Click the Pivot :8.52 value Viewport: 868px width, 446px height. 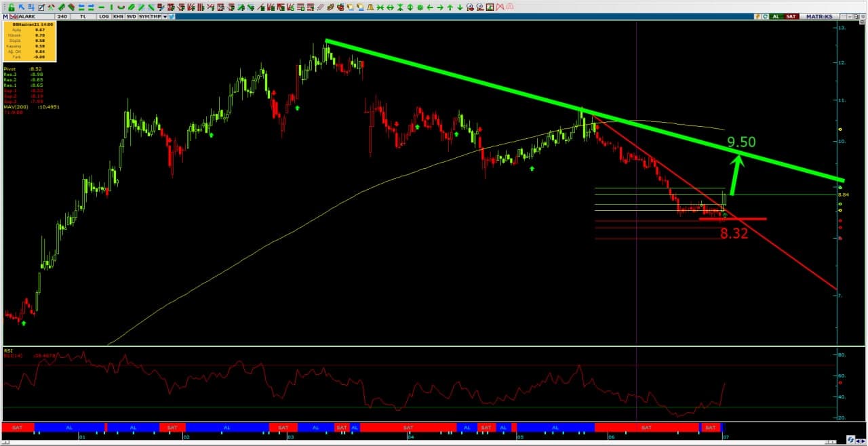click(23, 68)
